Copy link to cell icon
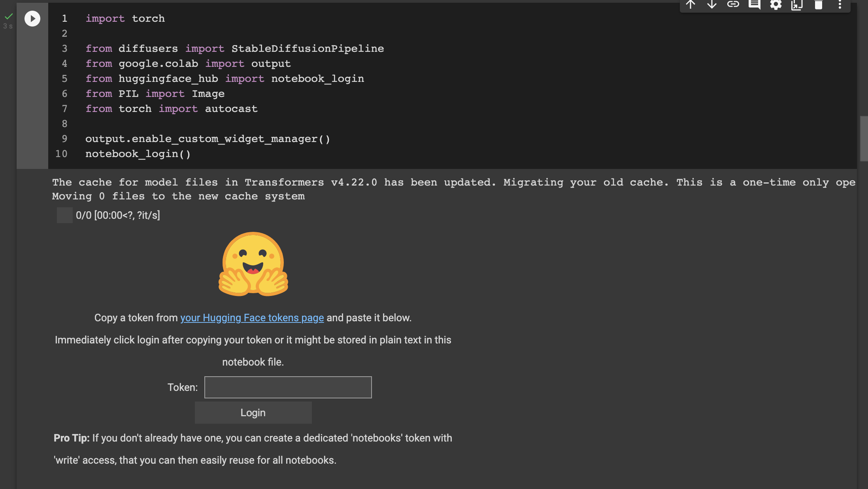This screenshot has height=489, width=868. tap(733, 5)
